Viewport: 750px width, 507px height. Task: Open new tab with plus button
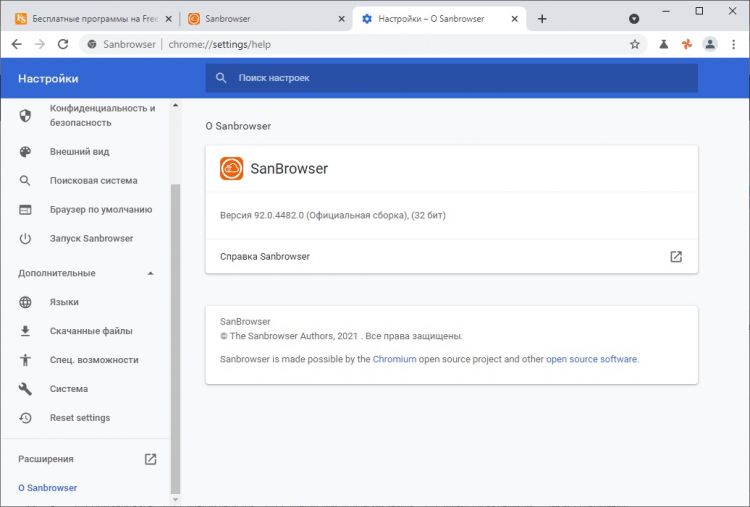point(542,19)
